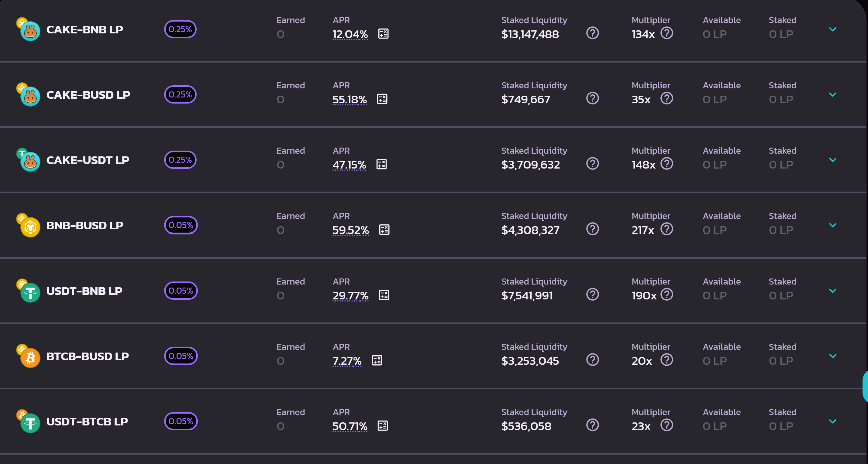Viewport: 868px width, 464px height.
Task: Click the BNB-BUSD LP token pair icon
Action: [x=28, y=226]
